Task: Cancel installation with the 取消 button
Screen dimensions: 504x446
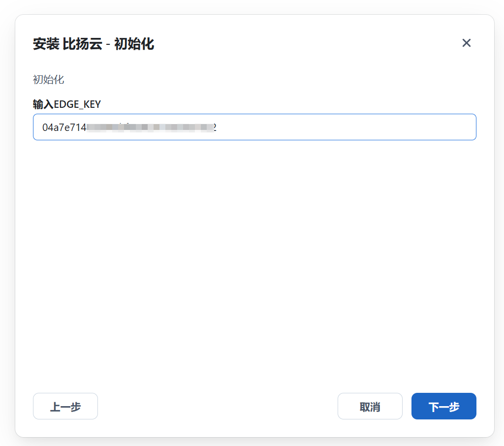Action: coord(370,406)
